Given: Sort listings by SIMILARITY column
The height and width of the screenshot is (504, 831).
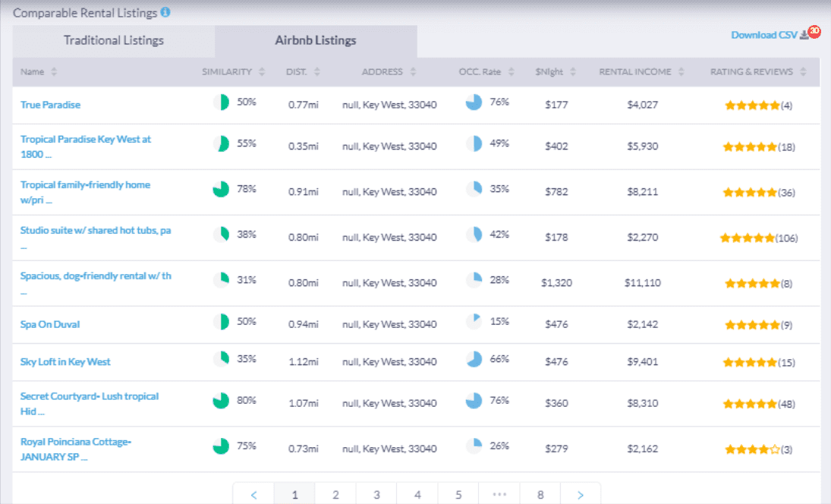Looking at the screenshot, I should click(262, 72).
